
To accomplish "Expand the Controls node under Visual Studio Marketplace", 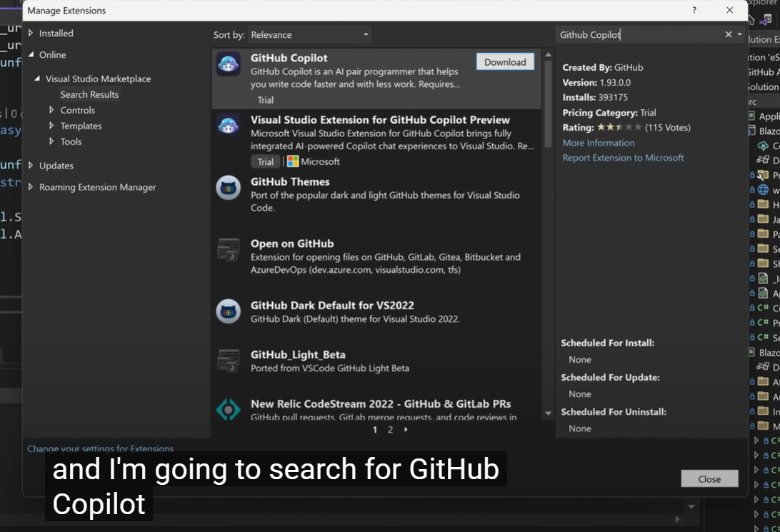I will click(x=51, y=110).
